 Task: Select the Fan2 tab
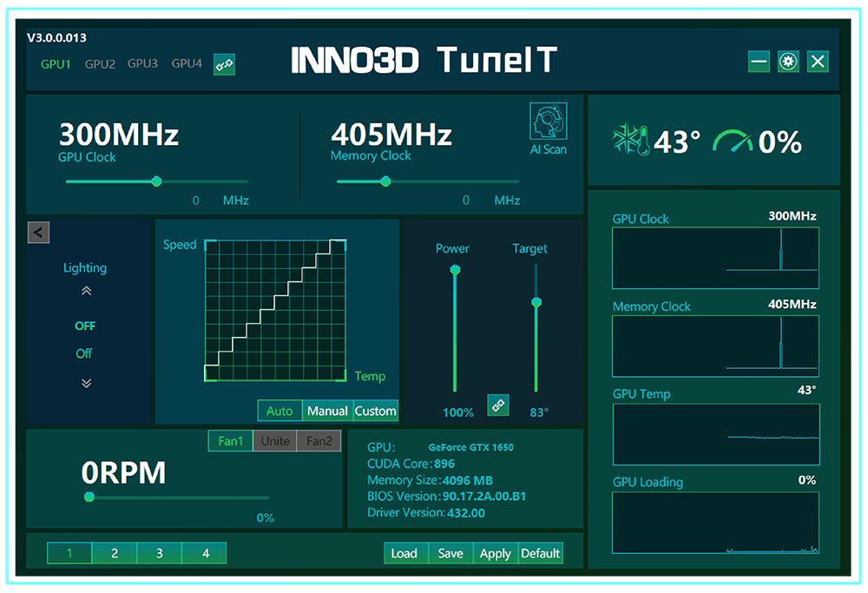pyautogui.click(x=319, y=441)
